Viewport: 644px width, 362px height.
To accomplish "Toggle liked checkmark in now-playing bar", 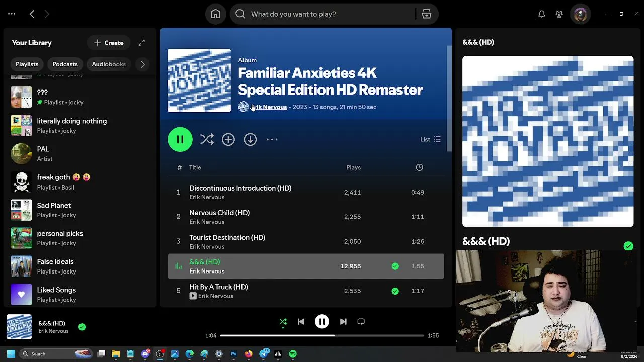I will point(82,327).
